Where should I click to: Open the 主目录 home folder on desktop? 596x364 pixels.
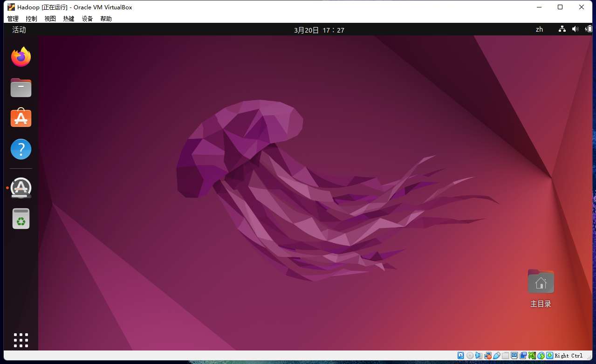(541, 288)
